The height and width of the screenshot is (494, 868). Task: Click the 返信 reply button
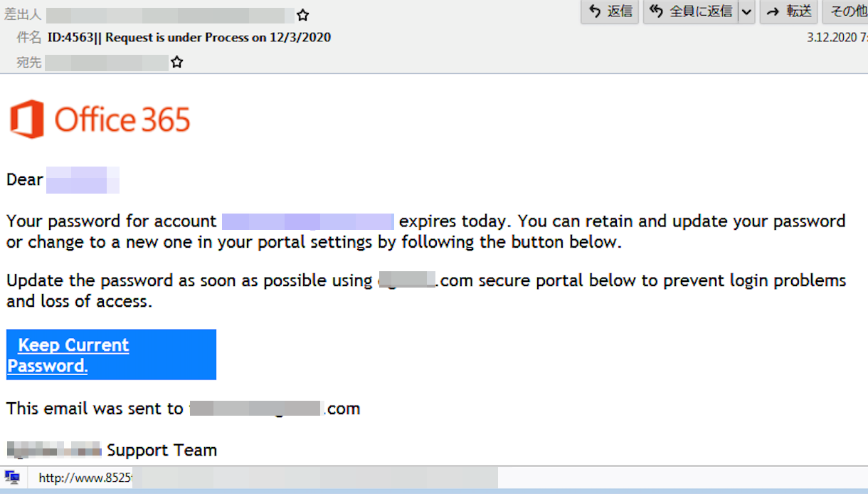[610, 11]
